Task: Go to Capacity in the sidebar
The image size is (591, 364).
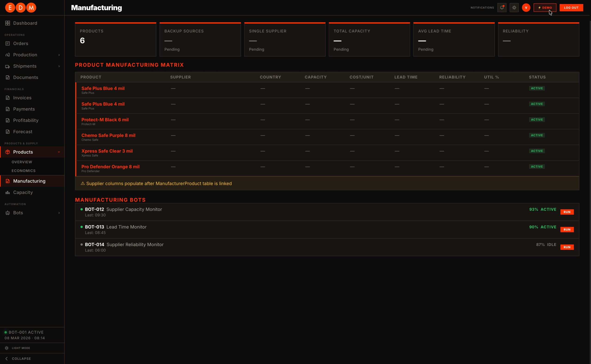Action: [x=32, y=192]
